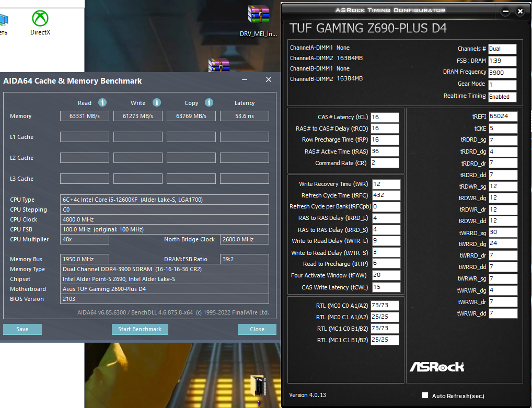The height and width of the screenshot is (408, 532).
Task: Close AIDA64 benchmark window with X icon
Action: pyautogui.click(x=269, y=79)
